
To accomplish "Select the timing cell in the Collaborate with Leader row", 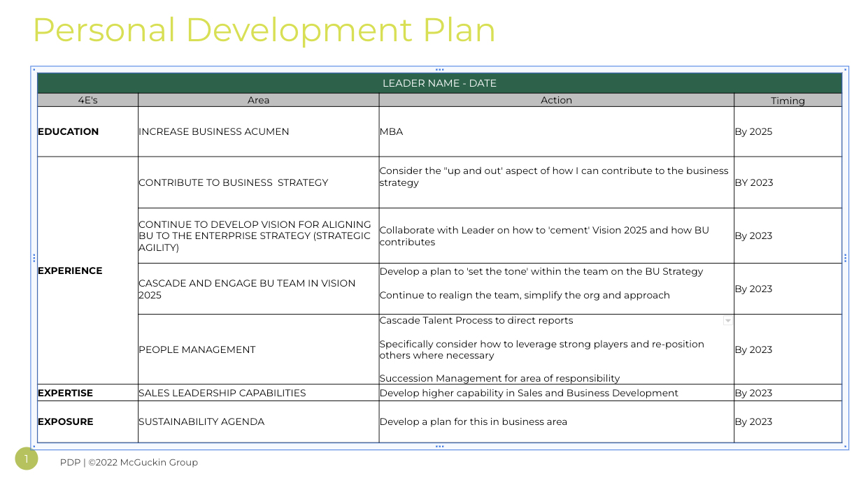I will (x=788, y=236).
